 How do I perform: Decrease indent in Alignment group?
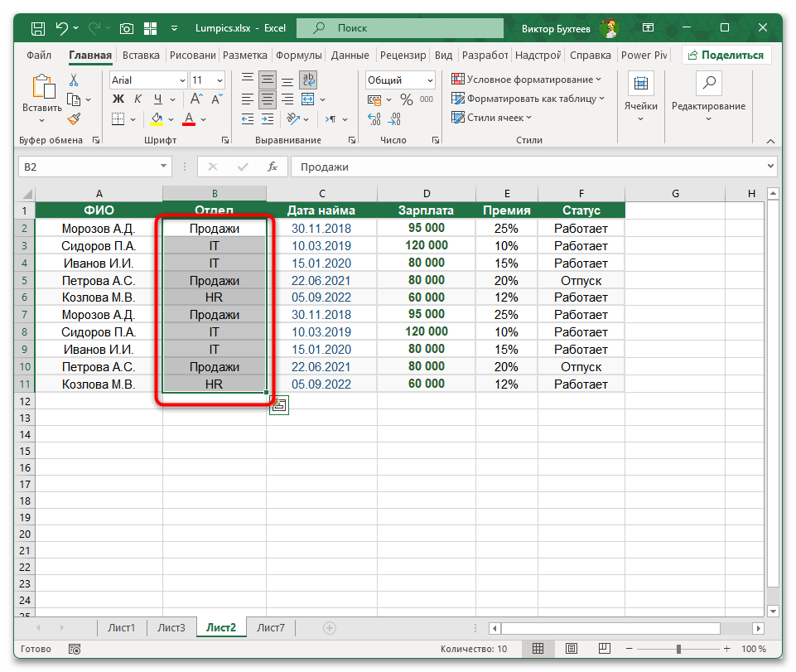(247, 119)
